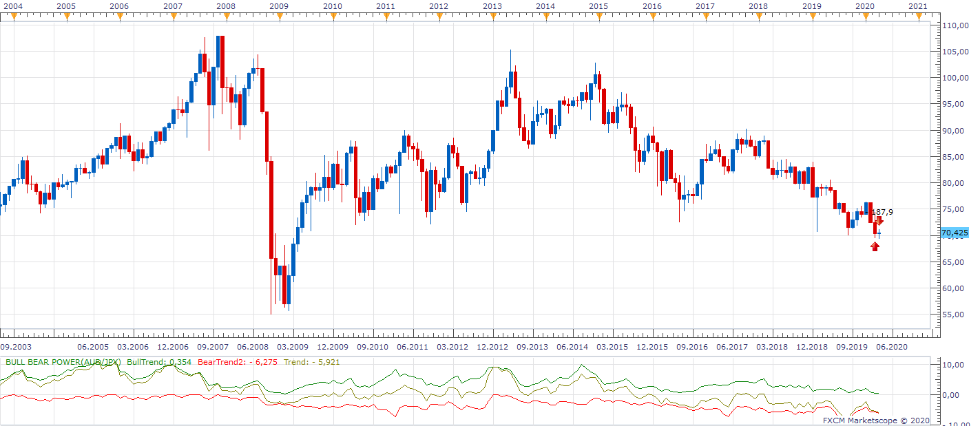Click the 03.2018 date axis label
Screen dimensions: 980x426
click(x=772, y=348)
